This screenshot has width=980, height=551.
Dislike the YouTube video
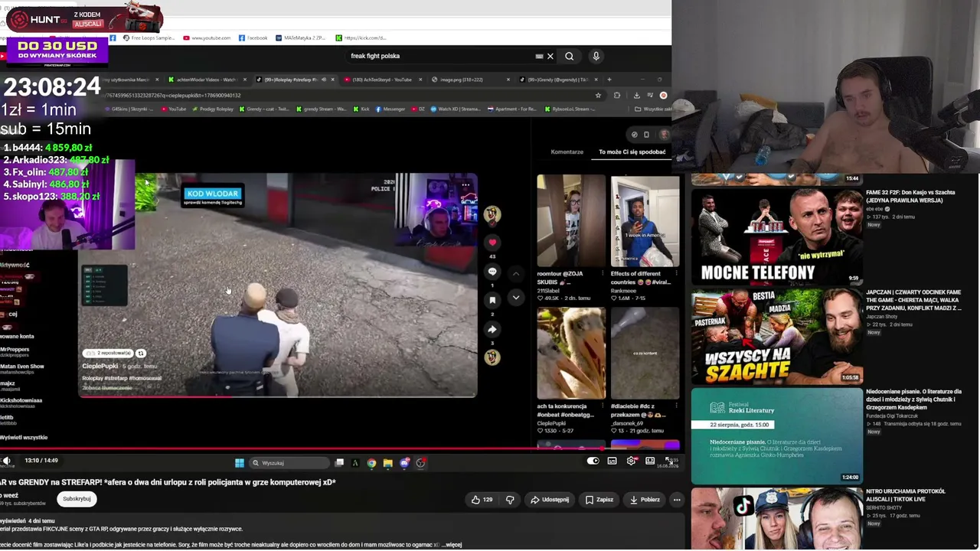[x=510, y=500]
